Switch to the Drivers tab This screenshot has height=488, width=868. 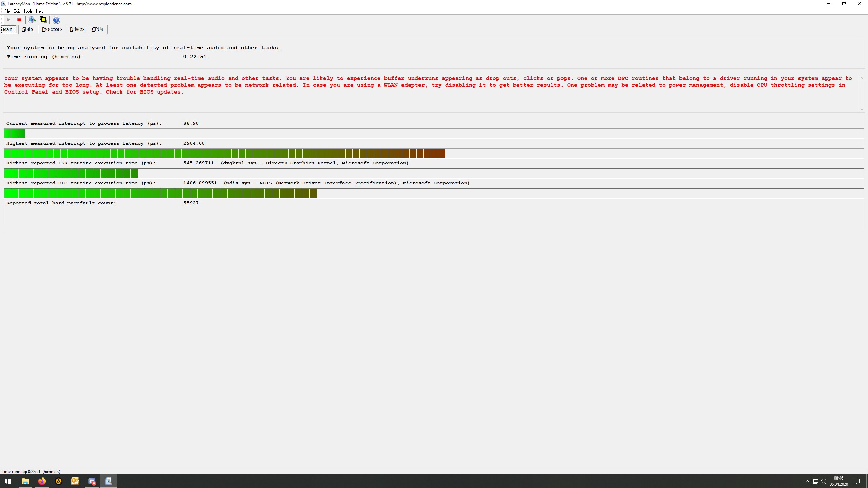[x=77, y=29]
